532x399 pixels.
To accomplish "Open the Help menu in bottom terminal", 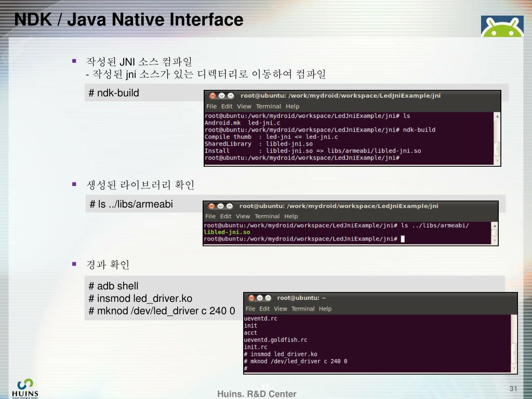I will click(325, 309).
